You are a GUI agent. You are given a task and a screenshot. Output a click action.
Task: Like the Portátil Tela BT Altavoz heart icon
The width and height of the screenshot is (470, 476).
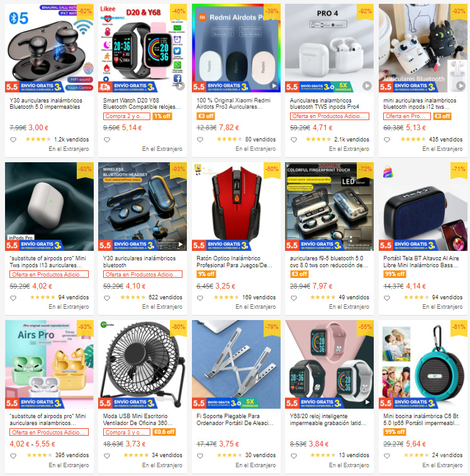(387, 298)
